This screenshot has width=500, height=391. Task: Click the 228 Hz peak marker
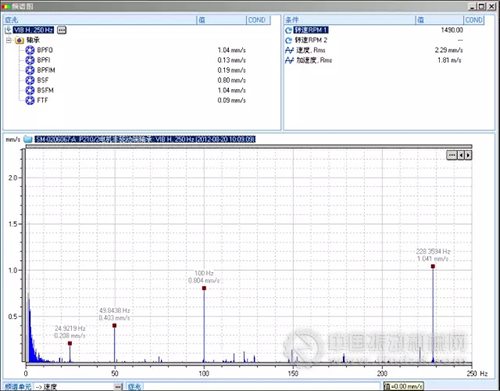tap(433, 266)
